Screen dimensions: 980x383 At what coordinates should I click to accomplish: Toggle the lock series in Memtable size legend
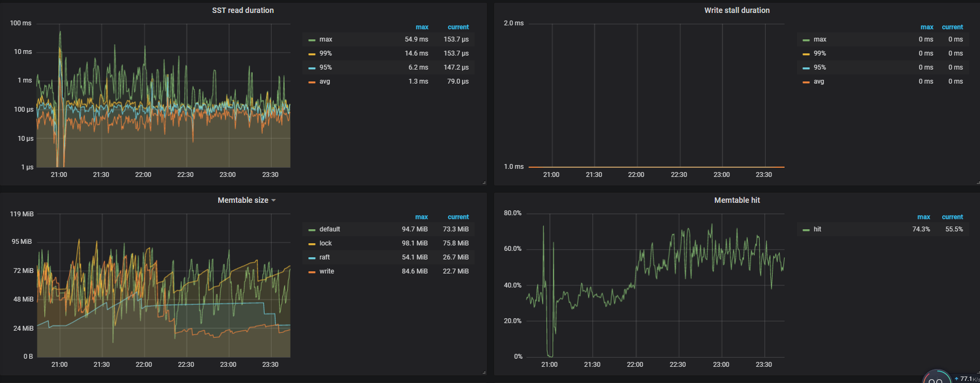325,243
